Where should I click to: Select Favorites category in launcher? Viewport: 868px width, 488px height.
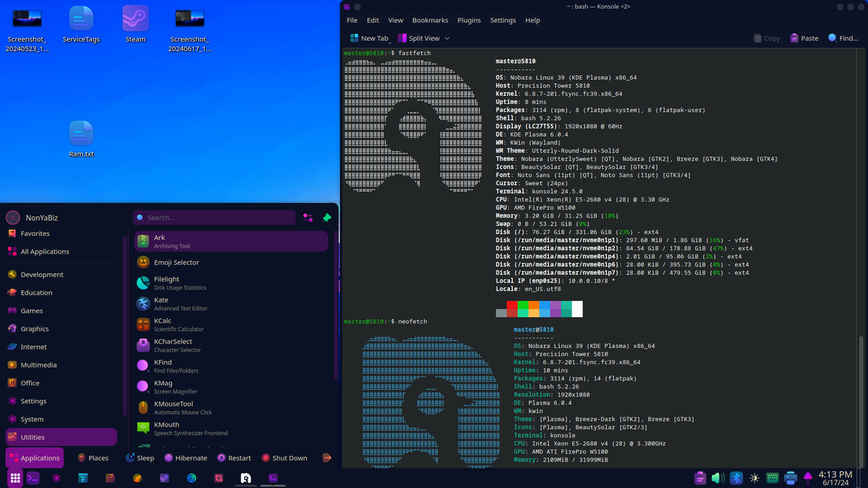[61, 233]
